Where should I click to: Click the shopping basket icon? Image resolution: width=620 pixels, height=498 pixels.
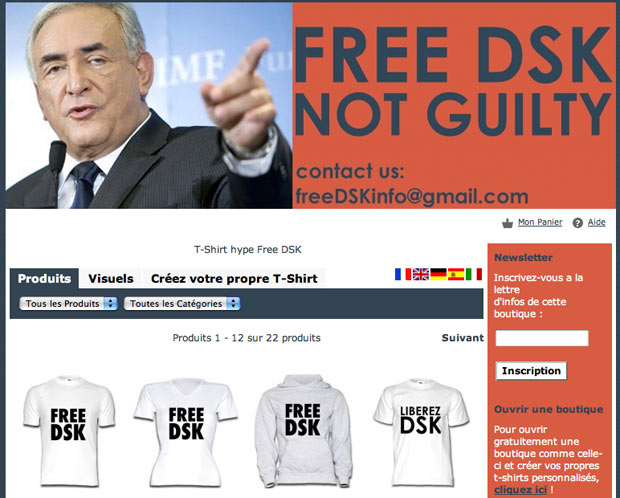(507, 223)
